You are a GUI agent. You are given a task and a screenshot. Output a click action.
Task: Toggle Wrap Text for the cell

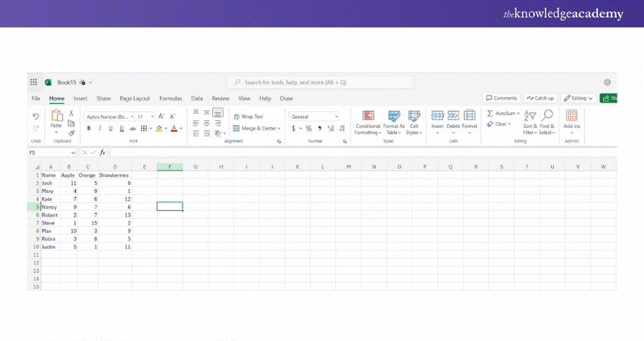click(x=249, y=117)
